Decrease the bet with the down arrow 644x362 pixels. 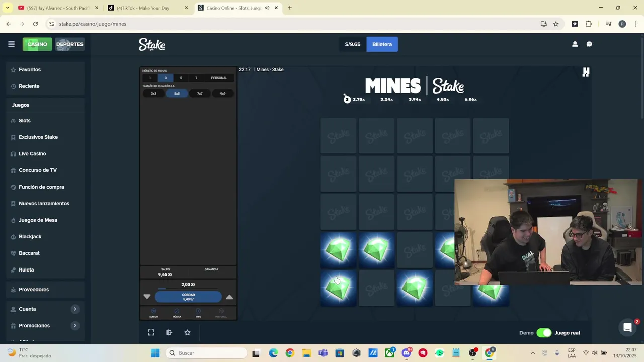pos(147,297)
